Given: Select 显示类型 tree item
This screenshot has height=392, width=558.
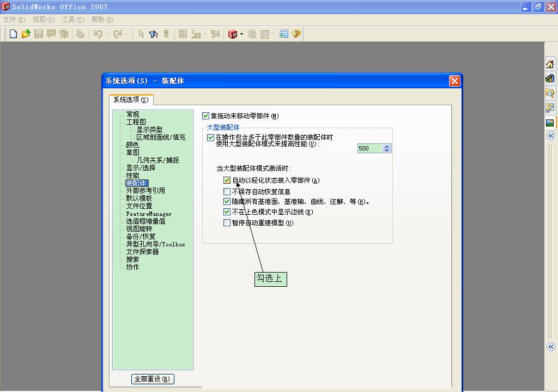Looking at the screenshot, I should tap(149, 130).
